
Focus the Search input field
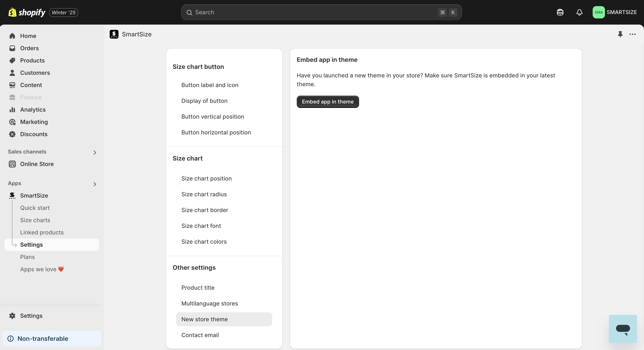pyautogui.click(x=321, y=12)
